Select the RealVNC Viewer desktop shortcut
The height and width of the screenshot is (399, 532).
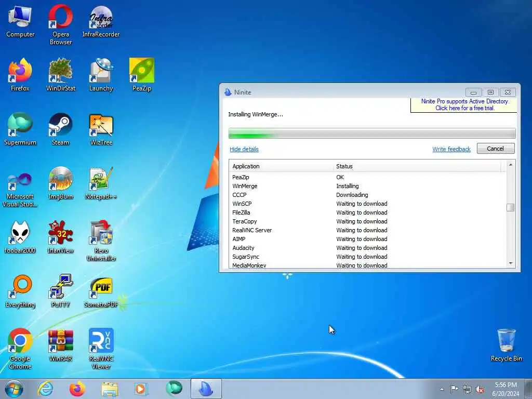(x=101, y=349)
